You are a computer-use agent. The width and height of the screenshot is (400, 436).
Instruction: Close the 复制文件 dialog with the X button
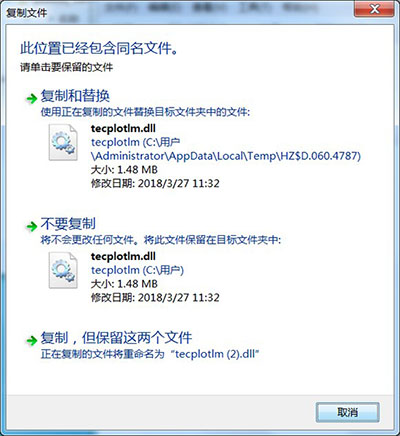click(x=375, y=9)
